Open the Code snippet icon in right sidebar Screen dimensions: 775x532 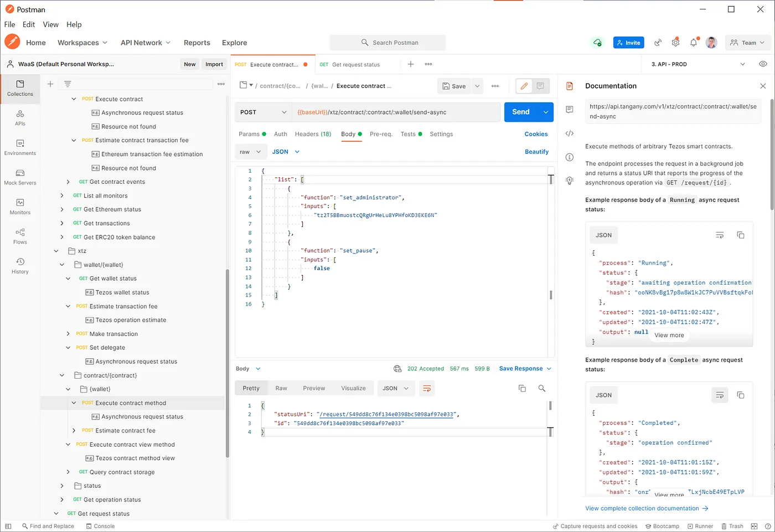(570, 133)
